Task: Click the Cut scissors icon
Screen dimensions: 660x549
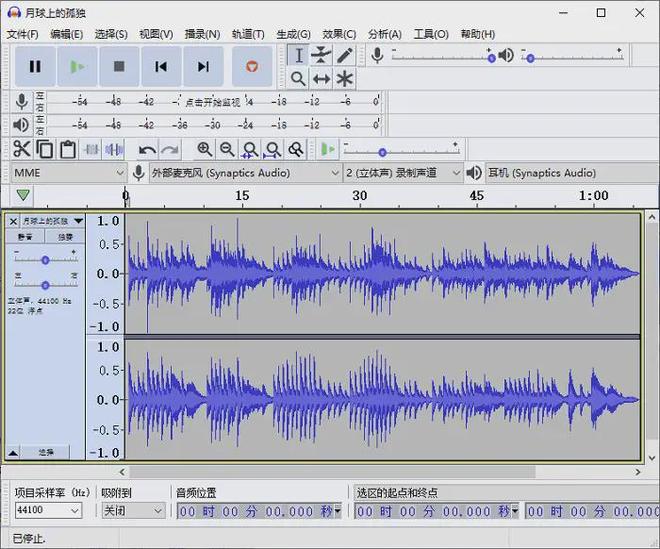Action: pos(21,149)
